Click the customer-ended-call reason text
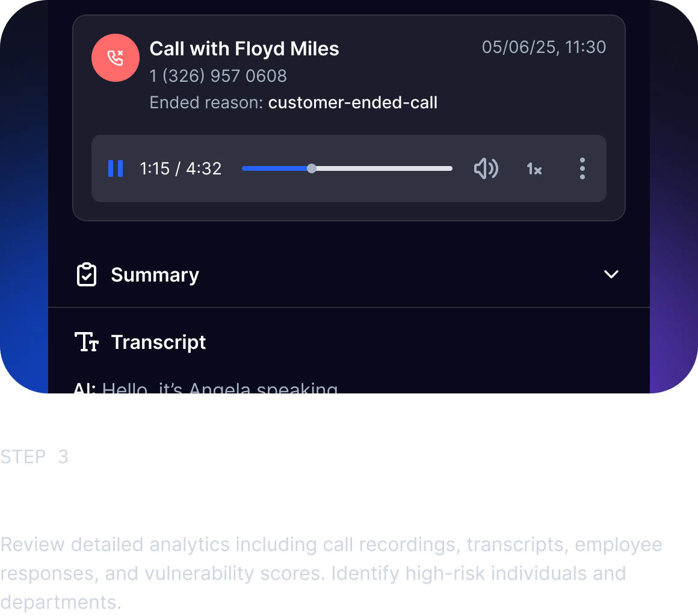Screen dimensions: 698x616 pos(353,102)
